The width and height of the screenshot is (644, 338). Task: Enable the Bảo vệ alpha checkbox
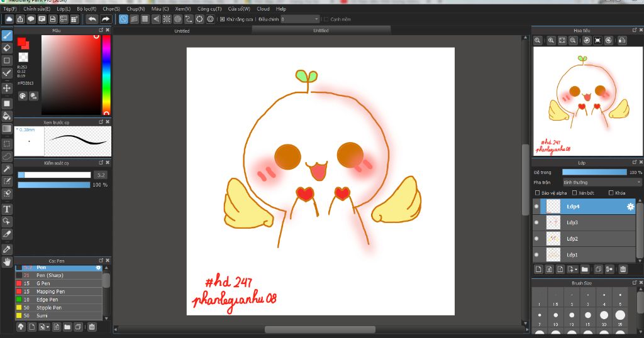537,193
